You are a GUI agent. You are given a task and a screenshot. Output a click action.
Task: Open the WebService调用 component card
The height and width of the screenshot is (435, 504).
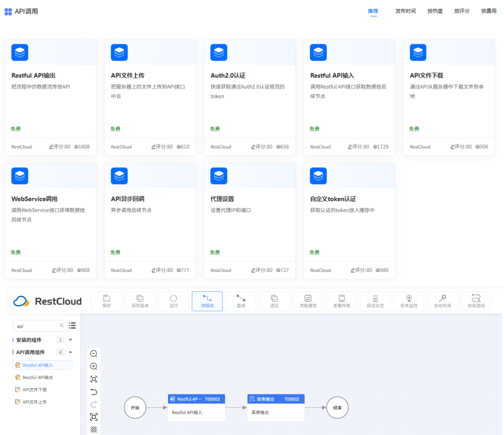tap(51, 221)
